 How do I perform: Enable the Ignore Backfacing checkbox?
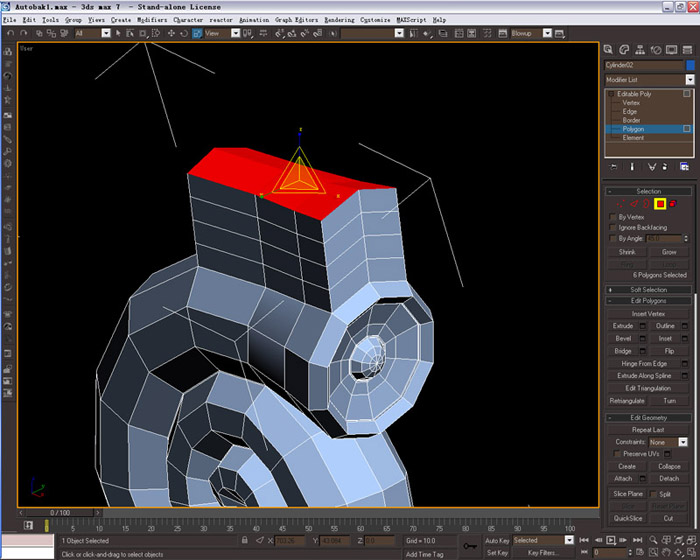coord(613,228)
